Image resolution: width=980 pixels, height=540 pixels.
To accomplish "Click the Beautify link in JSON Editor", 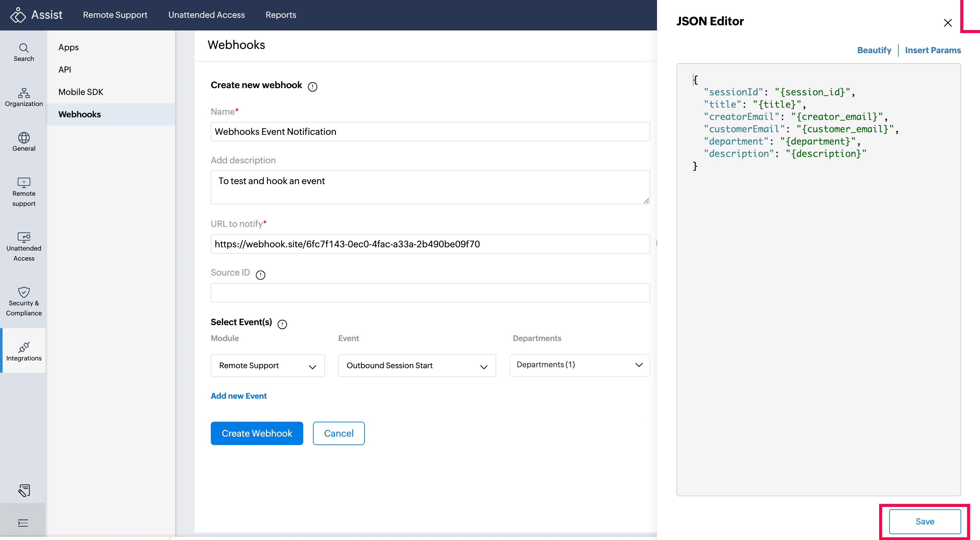I will (x=874, y=50).
